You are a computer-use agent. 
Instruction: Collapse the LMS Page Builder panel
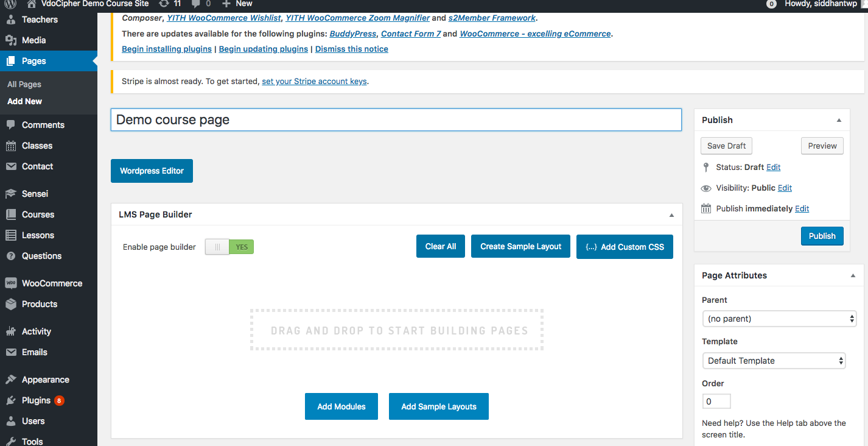coord(672,214)
